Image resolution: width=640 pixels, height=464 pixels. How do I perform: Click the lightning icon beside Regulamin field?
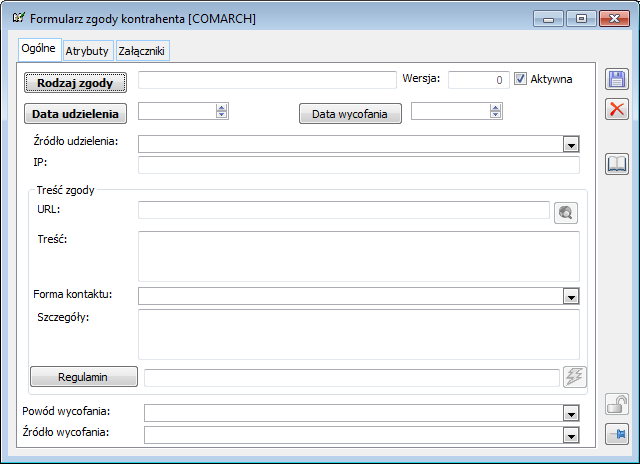pos(575,377)
